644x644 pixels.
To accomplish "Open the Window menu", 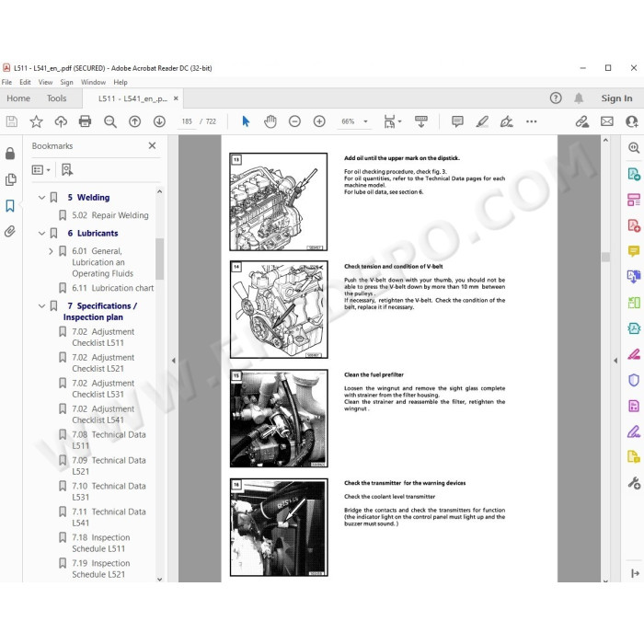I will point(93,82).
